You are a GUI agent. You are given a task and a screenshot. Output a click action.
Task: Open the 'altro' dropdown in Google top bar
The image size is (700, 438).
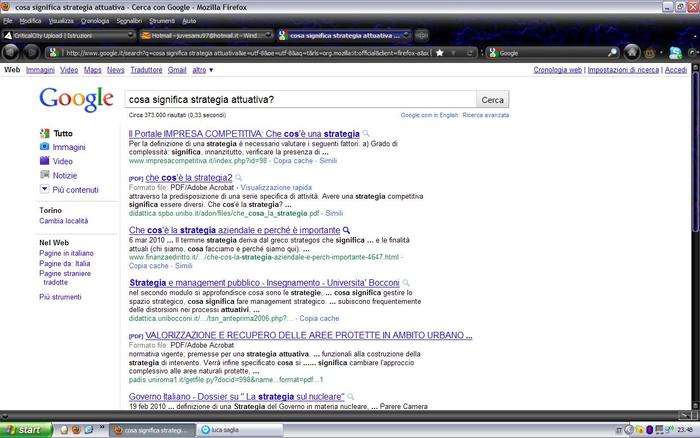click(202, 70)
